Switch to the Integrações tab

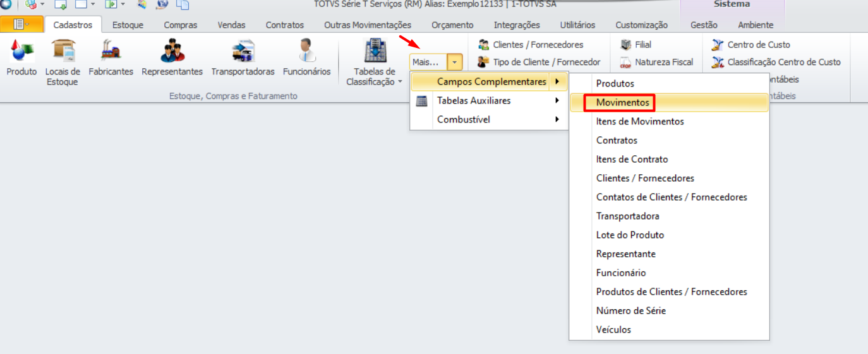click(x=517, y=25)
